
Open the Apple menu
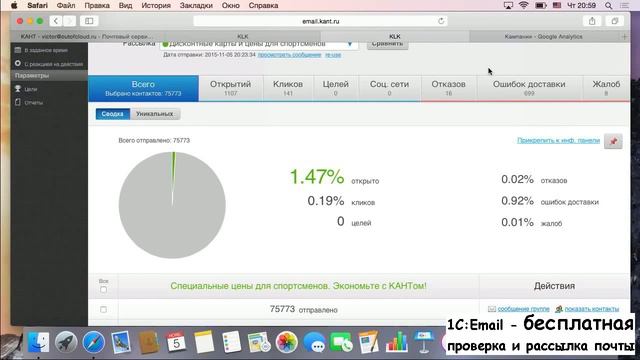point(14,5)
